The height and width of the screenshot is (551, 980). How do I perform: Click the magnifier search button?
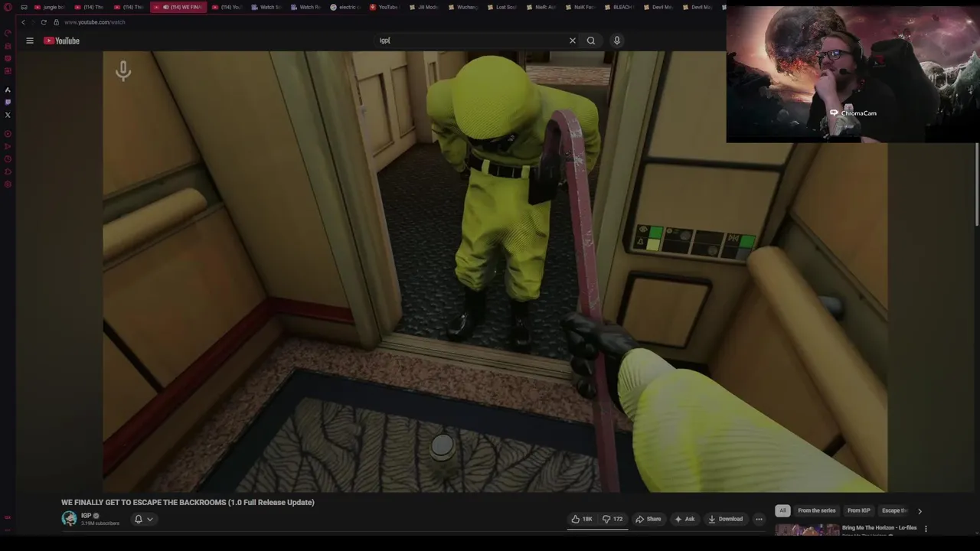point(591,41)
